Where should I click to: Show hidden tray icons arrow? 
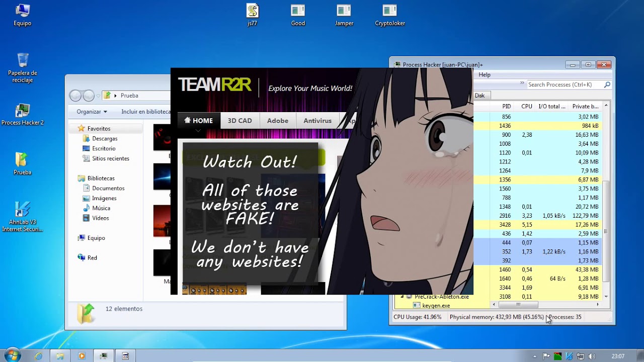(x=535, y=356)
